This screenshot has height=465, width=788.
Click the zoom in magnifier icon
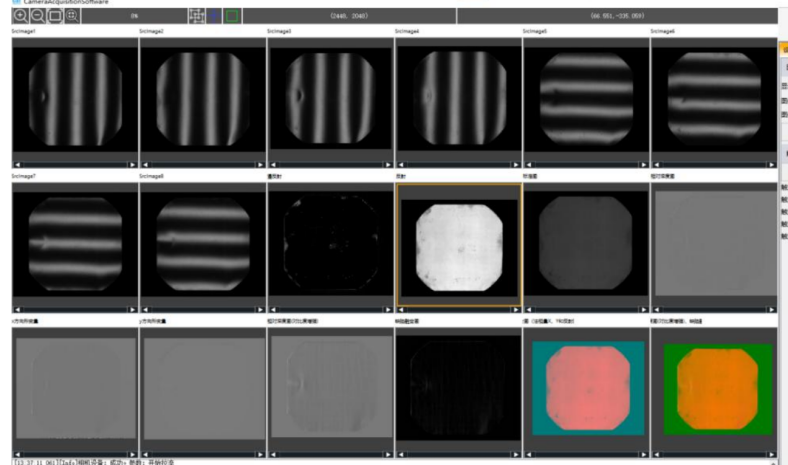20,17
